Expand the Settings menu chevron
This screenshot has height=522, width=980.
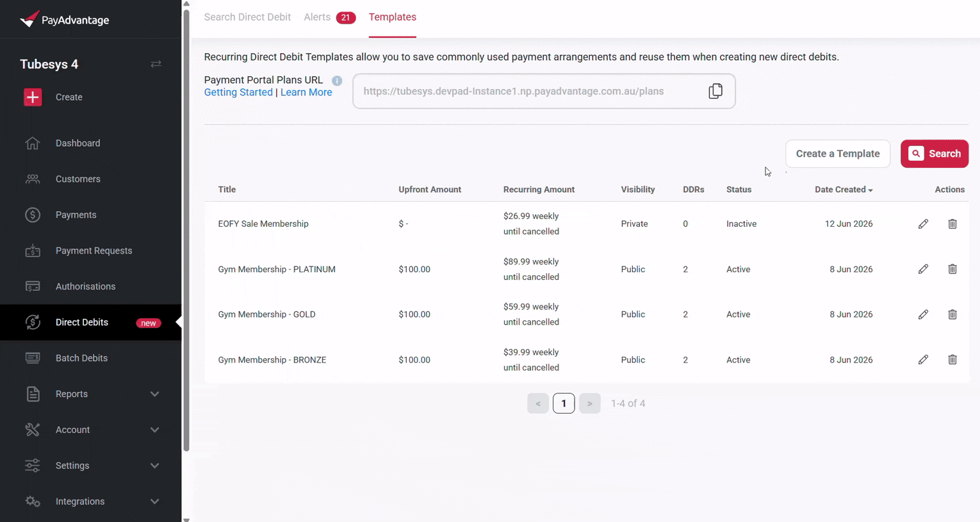coord(154,466)
